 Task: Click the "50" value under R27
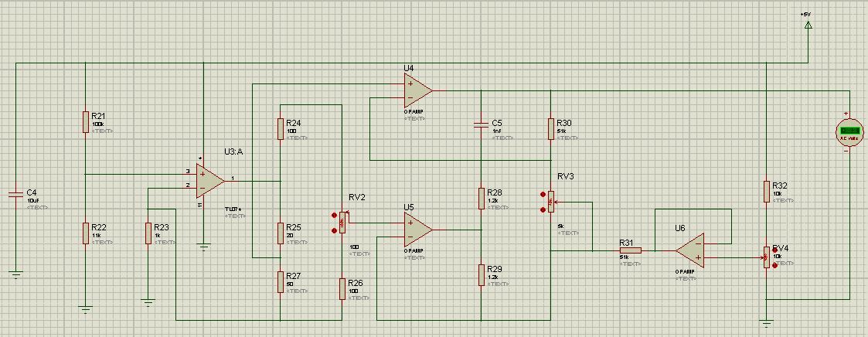pos(290,284)
